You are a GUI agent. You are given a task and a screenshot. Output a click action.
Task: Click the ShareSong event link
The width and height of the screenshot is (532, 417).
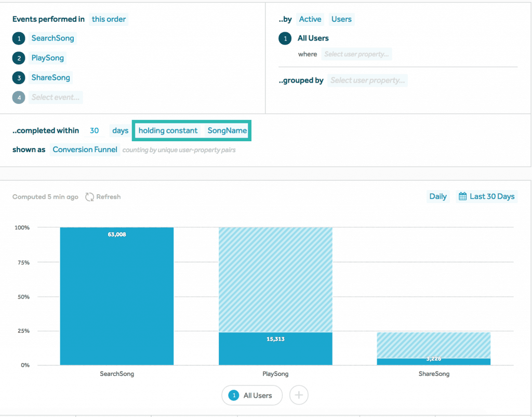(50, 77)
